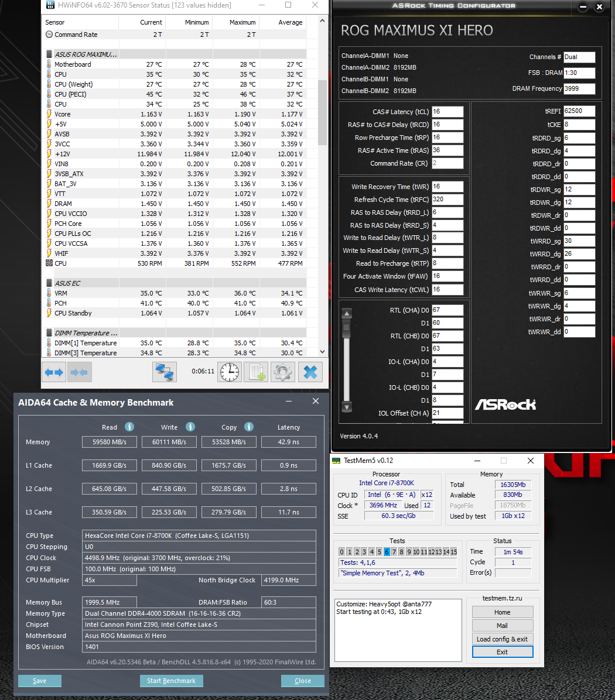
Task: Click CPU VCCSA row in HWiNFO
Action: (x=175, y=243)
